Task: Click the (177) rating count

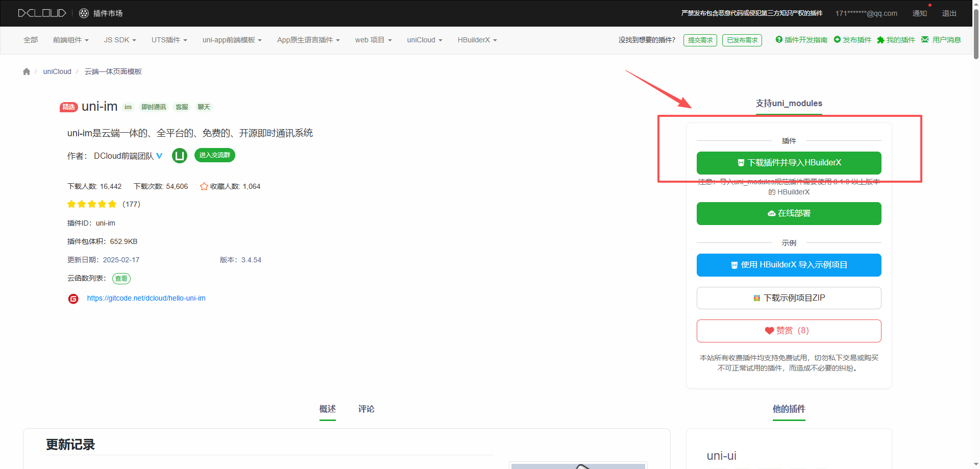Action: [x=131, y=204]
